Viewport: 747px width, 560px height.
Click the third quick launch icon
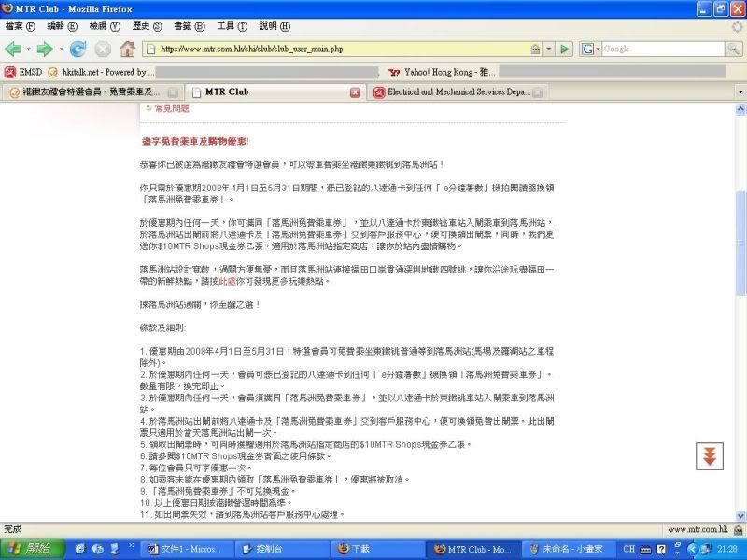(114, 549)
